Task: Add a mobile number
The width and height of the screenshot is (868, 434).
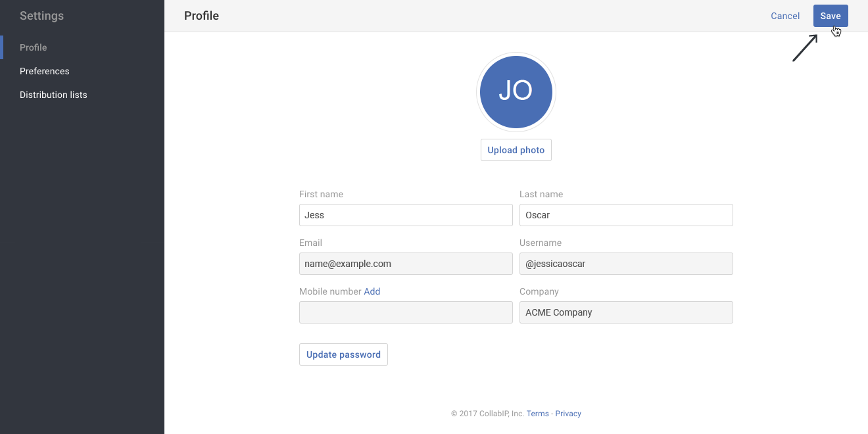Action: click(372, 291)
